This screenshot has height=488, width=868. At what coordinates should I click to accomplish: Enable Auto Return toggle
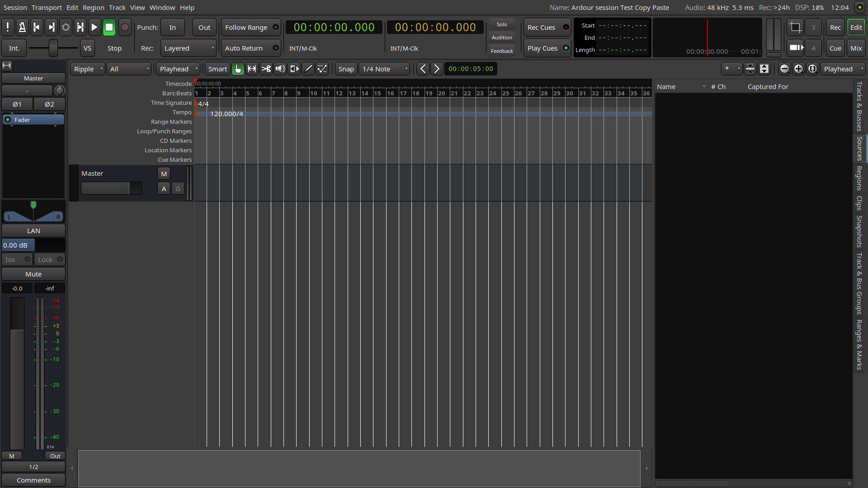point(250,48)
